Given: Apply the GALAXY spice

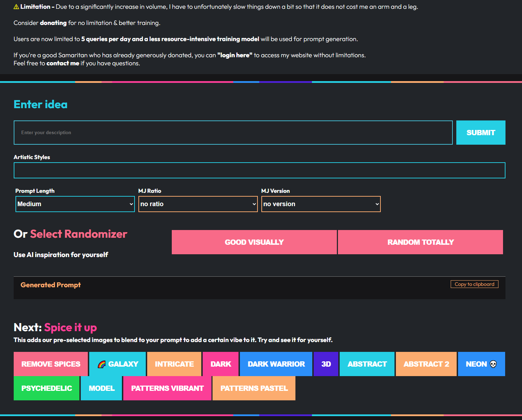Looking at the screenshot, I should [117, 364].
